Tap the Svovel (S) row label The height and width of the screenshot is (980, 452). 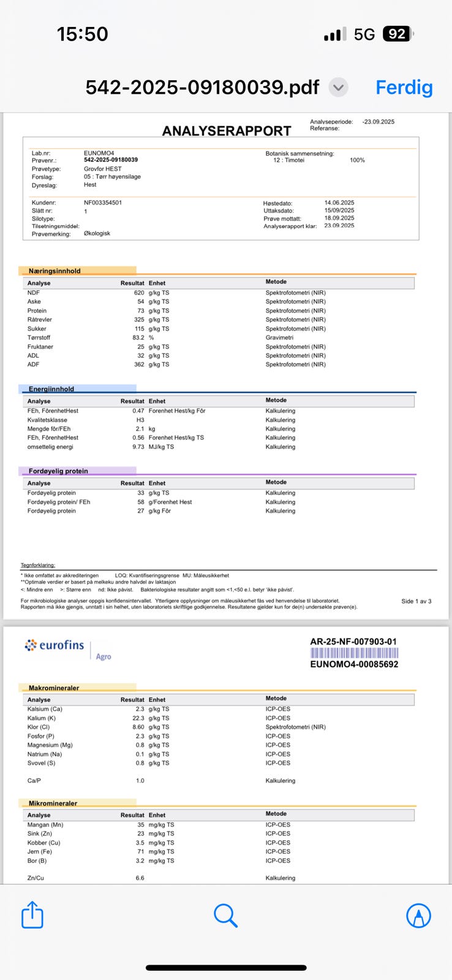coord(41,763)
